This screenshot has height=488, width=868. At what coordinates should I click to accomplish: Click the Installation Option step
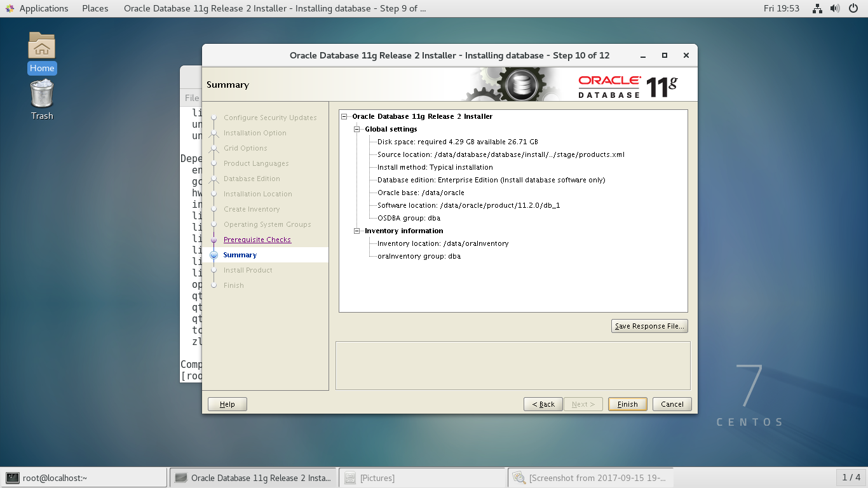coord(255,133)
